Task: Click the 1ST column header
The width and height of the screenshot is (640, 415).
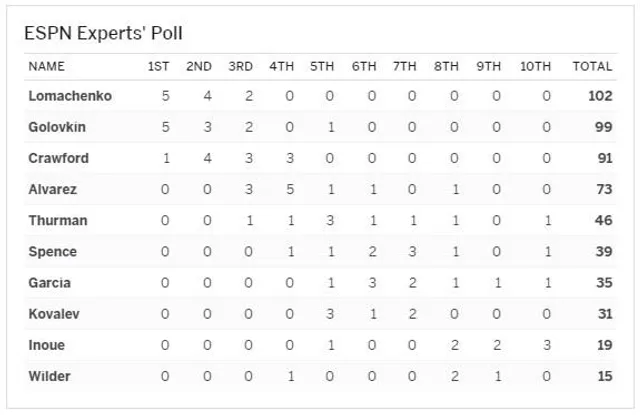Action: pos(158,67)
